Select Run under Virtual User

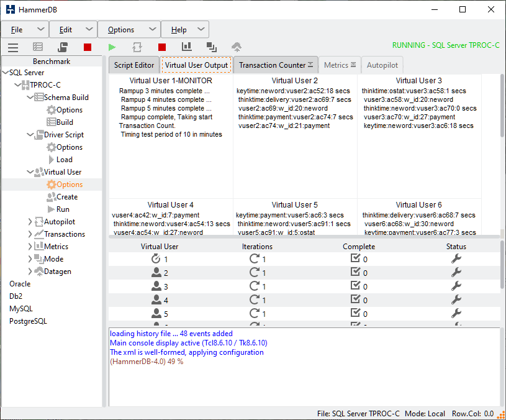point(63,209)
